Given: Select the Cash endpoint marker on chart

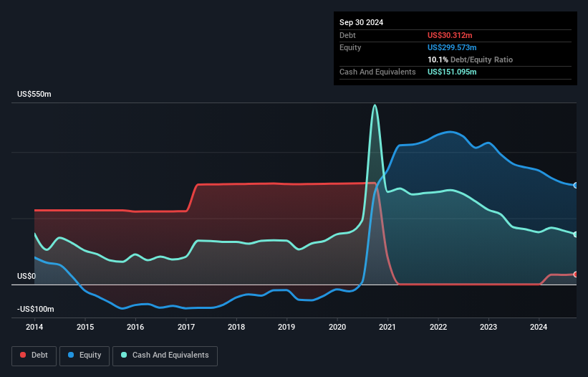Looking at the screenshot, I should click(576, 234).
